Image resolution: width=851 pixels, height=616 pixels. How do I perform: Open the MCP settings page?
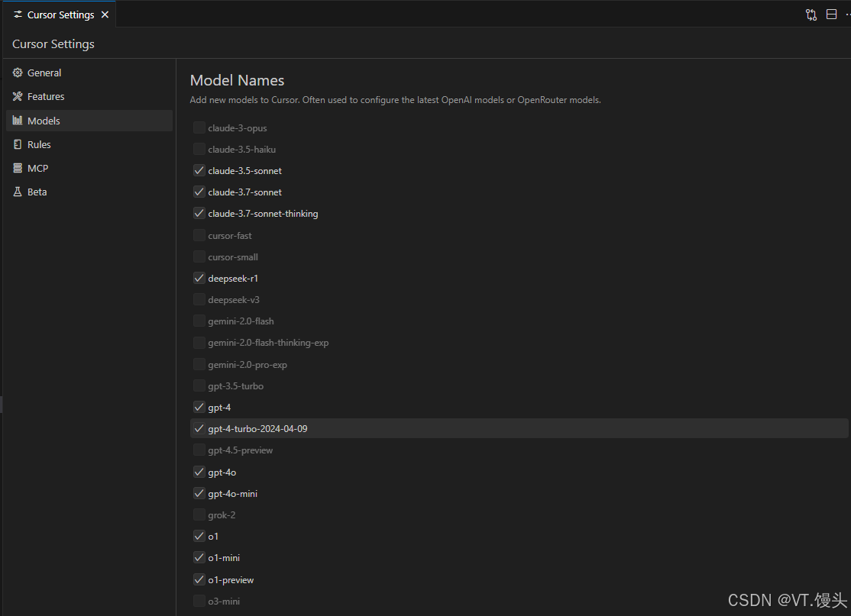89,168
